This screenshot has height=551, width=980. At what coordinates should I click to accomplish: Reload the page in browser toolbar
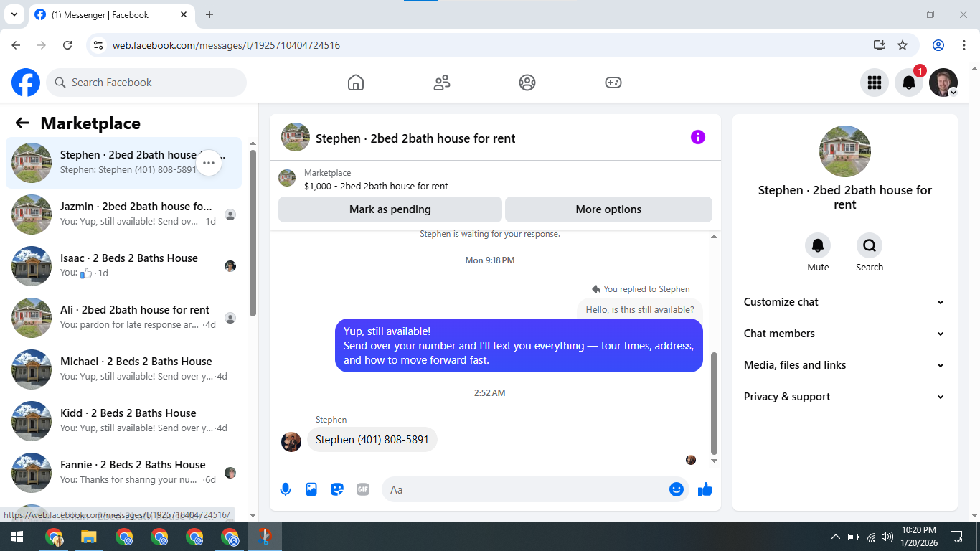click(x=67, y=45)
